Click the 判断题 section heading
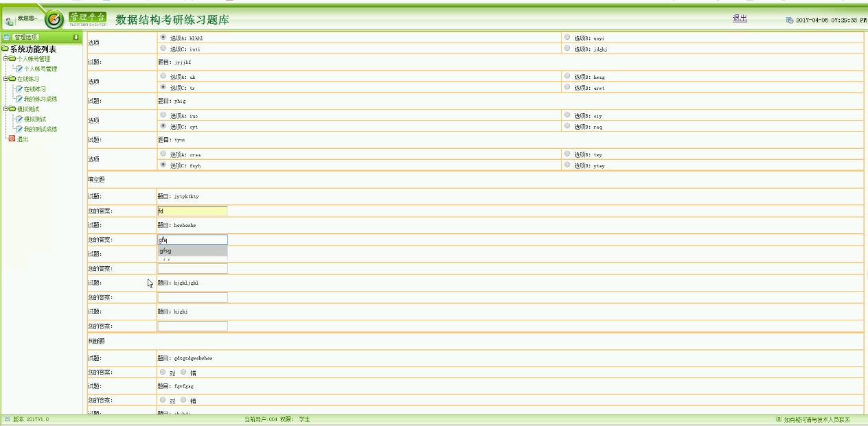868x426 pixels. (95, 341)
